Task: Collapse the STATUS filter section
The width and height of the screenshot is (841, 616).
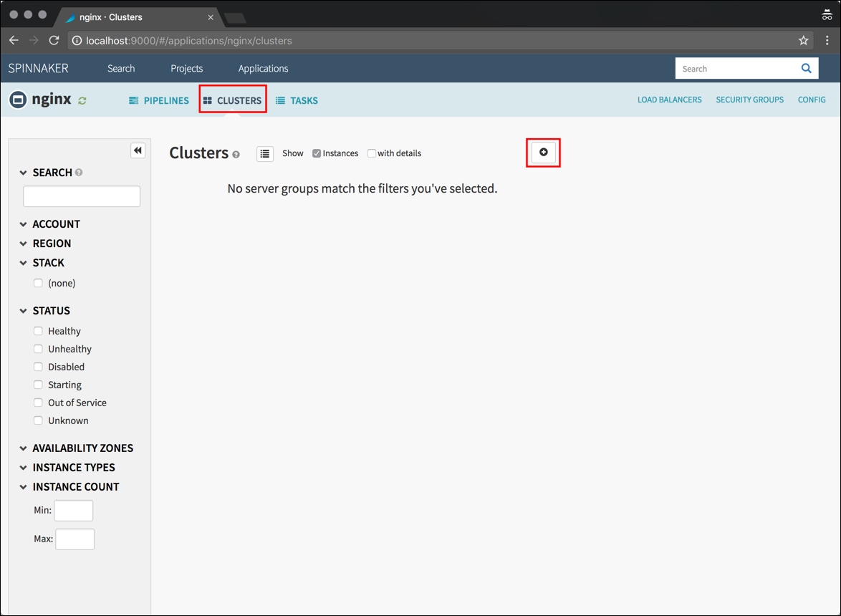Action: [23, 310]
